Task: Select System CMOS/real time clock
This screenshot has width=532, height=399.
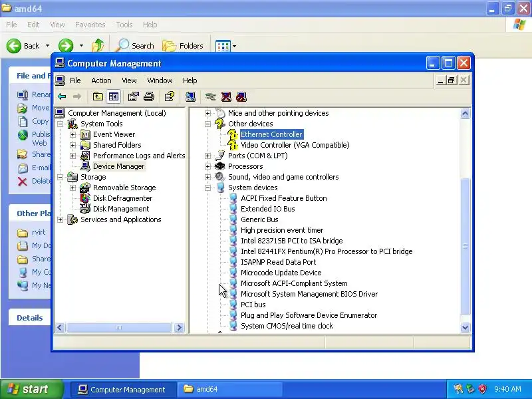Action: coord(287,326)
